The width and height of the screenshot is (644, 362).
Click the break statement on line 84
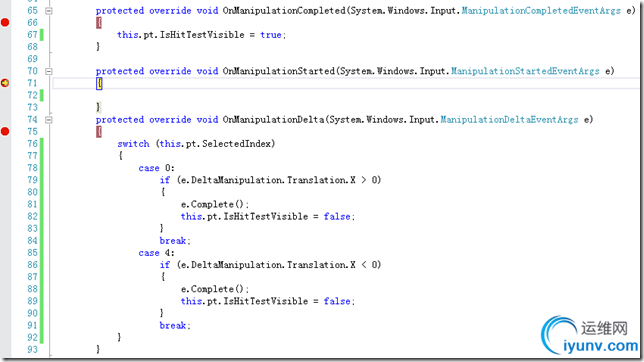point(175,240)
